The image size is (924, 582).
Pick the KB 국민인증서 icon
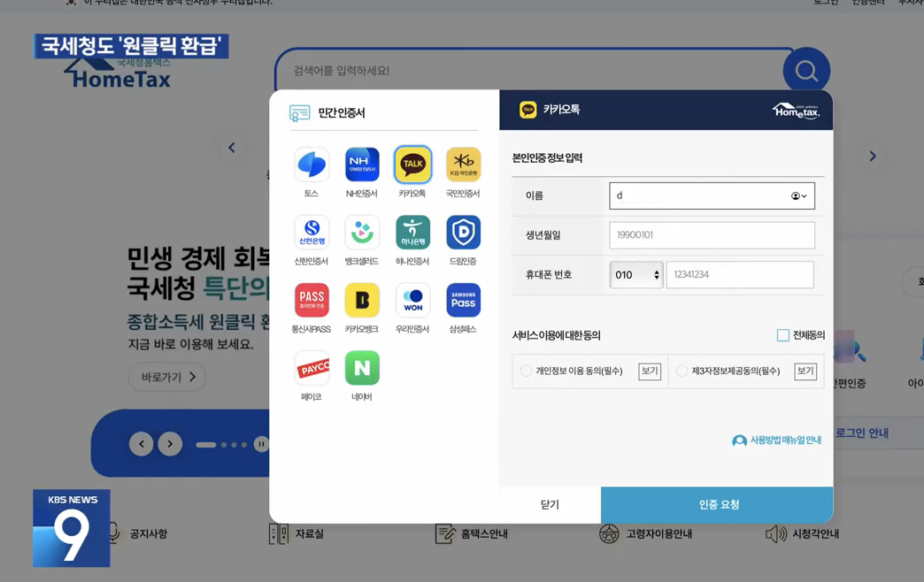[463, 165]
